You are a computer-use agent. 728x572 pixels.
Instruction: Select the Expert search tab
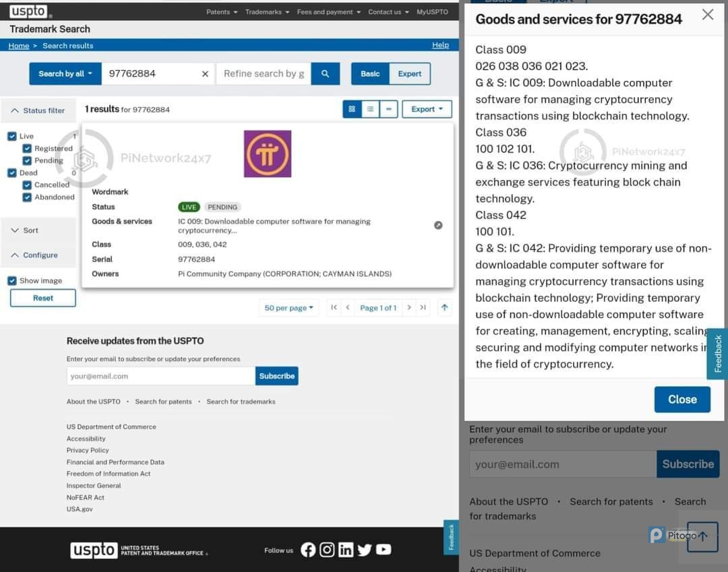[409, 73]
